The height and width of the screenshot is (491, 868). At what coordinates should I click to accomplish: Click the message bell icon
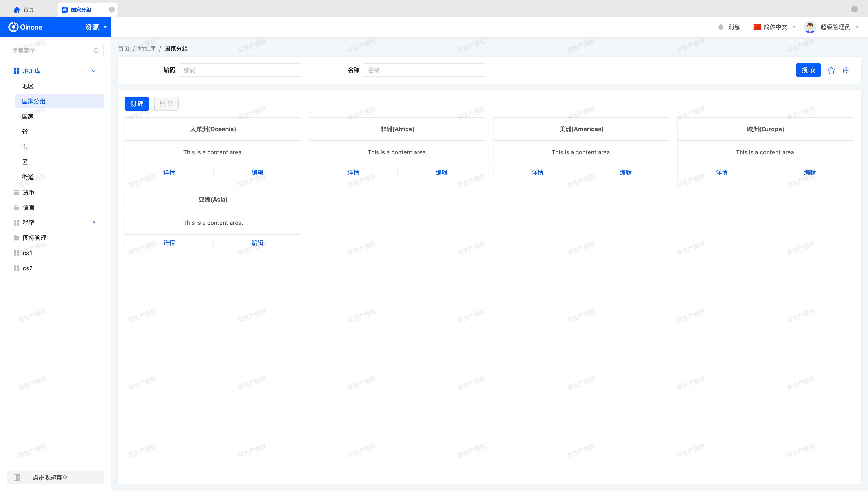(x=720, y=27)
